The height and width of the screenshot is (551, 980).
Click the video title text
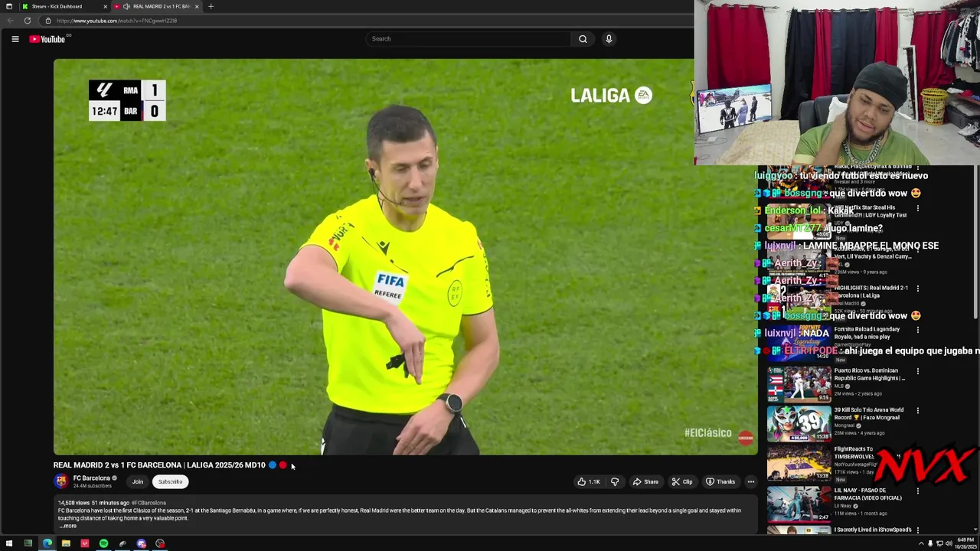click(159, 465)
